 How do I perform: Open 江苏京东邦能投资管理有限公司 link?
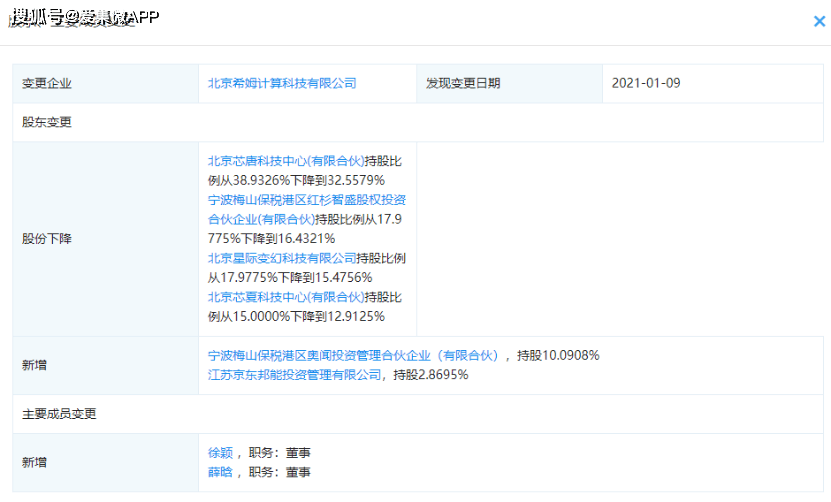[x=294, y=374]
